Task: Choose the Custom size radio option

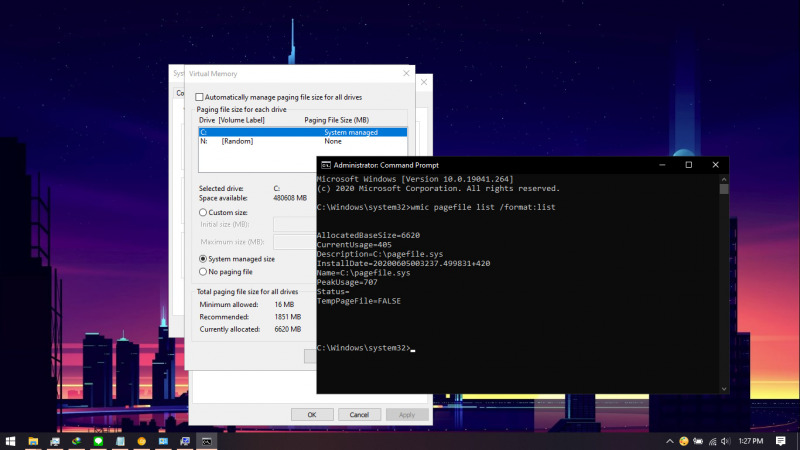Action: point(203,212)
